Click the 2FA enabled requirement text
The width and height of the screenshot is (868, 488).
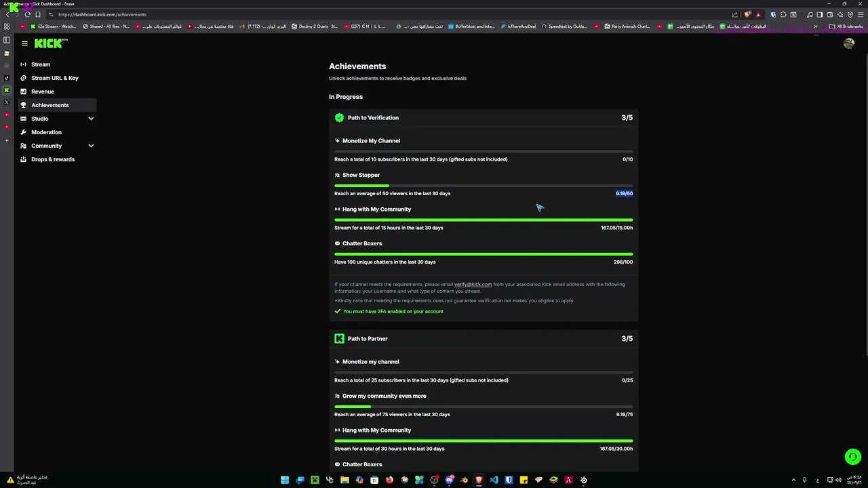click(393, 312)
